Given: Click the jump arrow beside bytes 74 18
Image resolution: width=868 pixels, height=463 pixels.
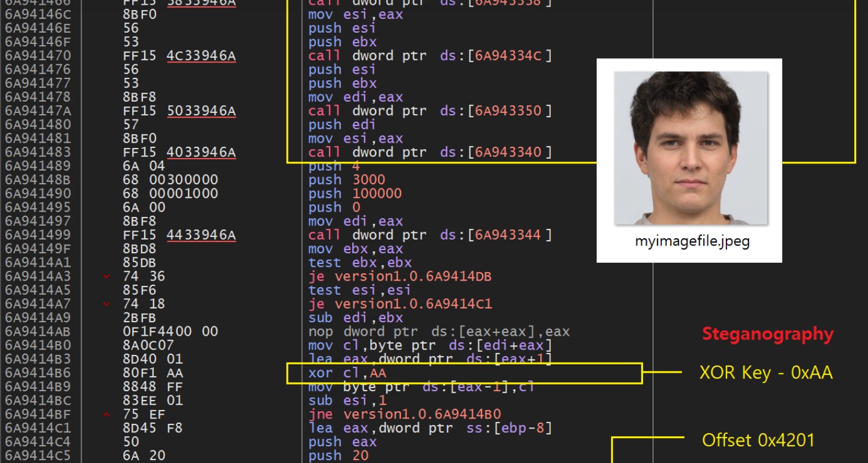Looking at the screenshot, I should [x=106, y=304].
